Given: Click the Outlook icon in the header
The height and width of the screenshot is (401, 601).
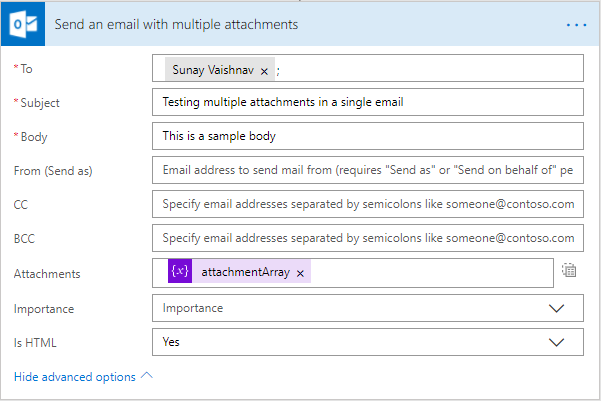Looking at the screenshot, I should tap(24, 23).
